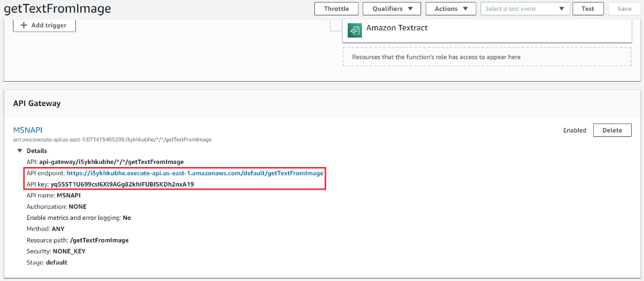Image resolution: width=644 pixels, height=281 pixels.
Task: Click the dashed resources placeholder box
Action: click(x=487, y=57)
